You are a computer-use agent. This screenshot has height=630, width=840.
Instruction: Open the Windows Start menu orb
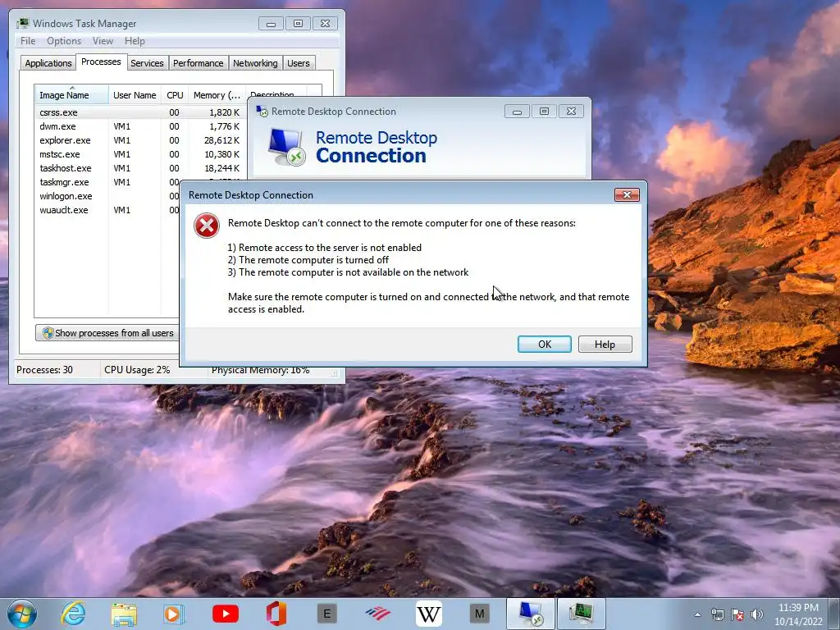pyautogui.click(x=22, y=614)
